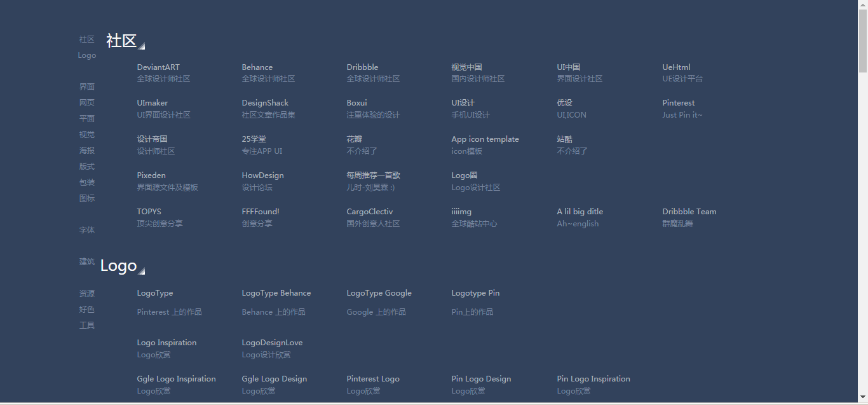
Task: Open Ggle Logo Design link
Action: tap(275, 379)
